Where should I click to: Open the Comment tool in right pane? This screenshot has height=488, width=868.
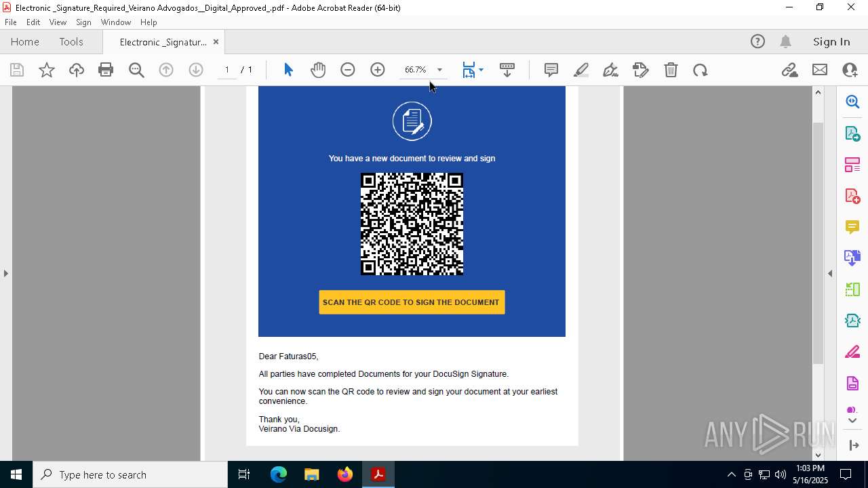tap(852, 226)
